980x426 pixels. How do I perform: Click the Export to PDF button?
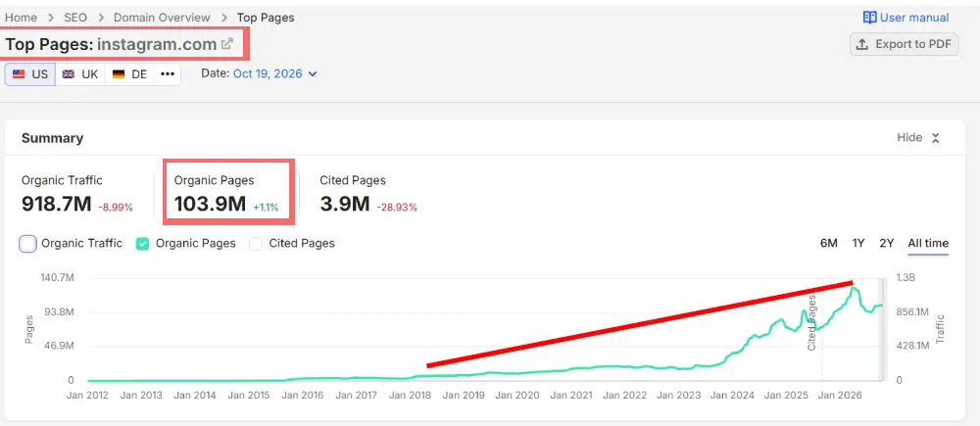click(904, 44)
